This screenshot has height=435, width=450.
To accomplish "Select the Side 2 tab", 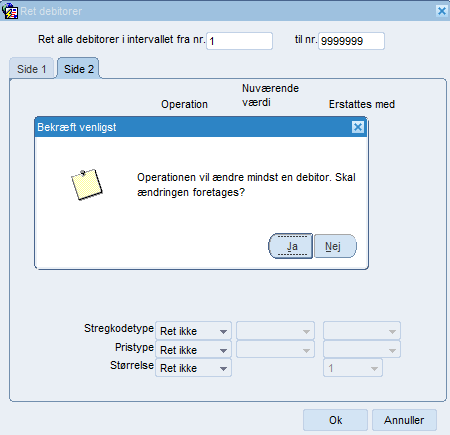I will (x=78, y=68).
